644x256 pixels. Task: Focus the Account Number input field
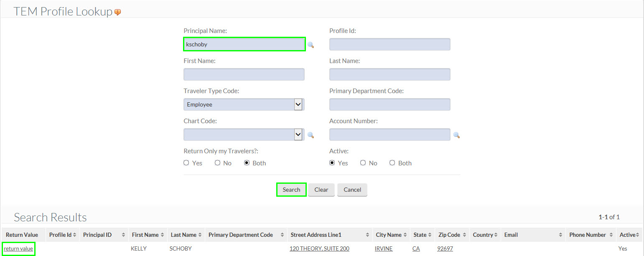pos(390,134)
